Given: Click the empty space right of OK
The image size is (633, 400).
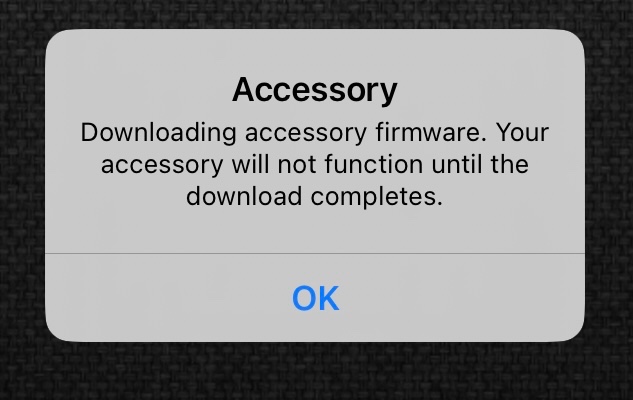Looking at the screenshot, I should [462, 298].
